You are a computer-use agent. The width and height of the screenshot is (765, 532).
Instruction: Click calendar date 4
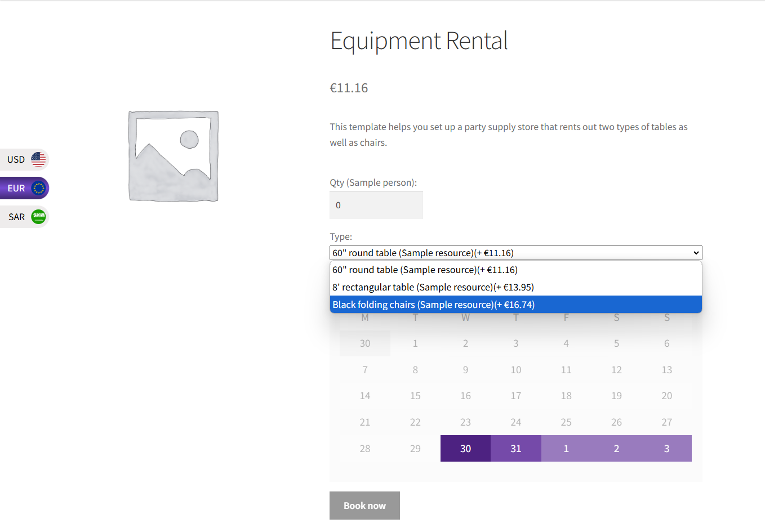click(566, 343)
